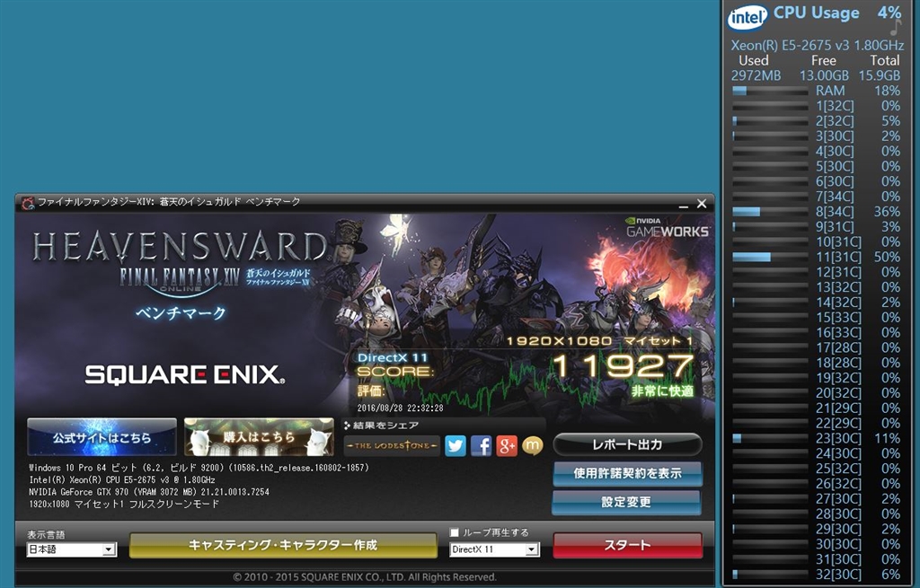Click Xeon(R) E5-2675 v3 1.80GHz text
This screenshot has width=920, height=588.
[818, 45]
